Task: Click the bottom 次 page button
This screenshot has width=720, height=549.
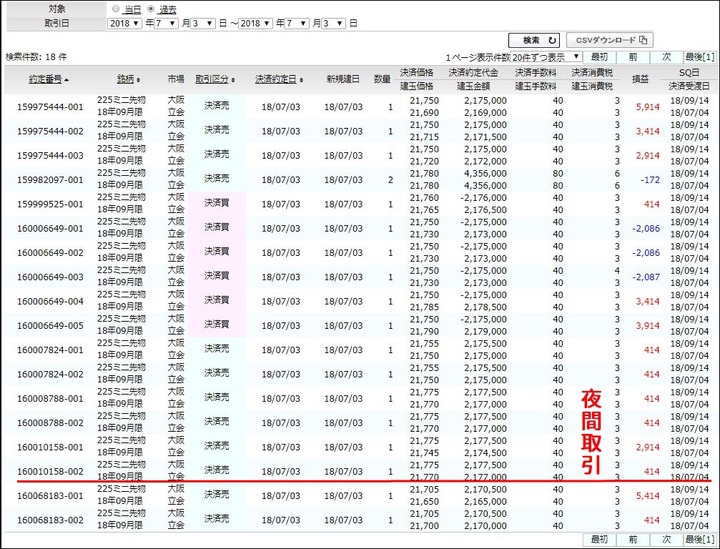Action: [x=667, y=539]
